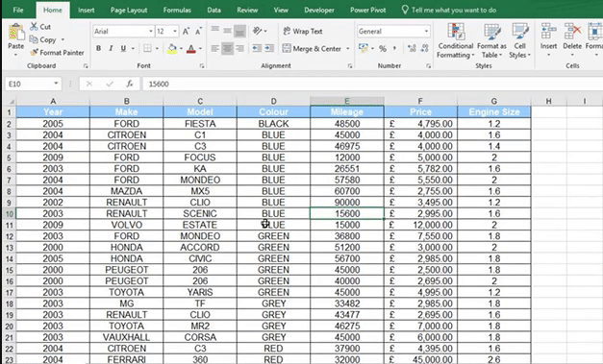This screenshot has height=364, width=603.
Task: Toggle italic formatting
Action: (x=111, y=48)
